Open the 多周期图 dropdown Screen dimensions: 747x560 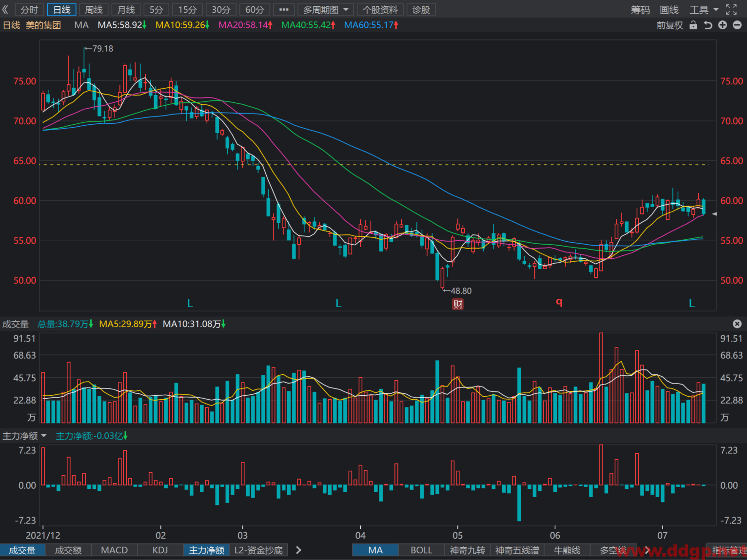tap(326, 10)
